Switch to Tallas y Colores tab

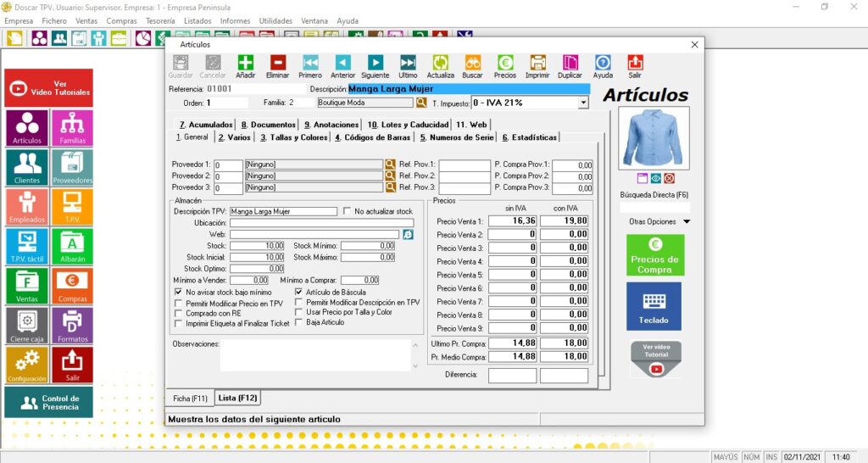(293, 137)
